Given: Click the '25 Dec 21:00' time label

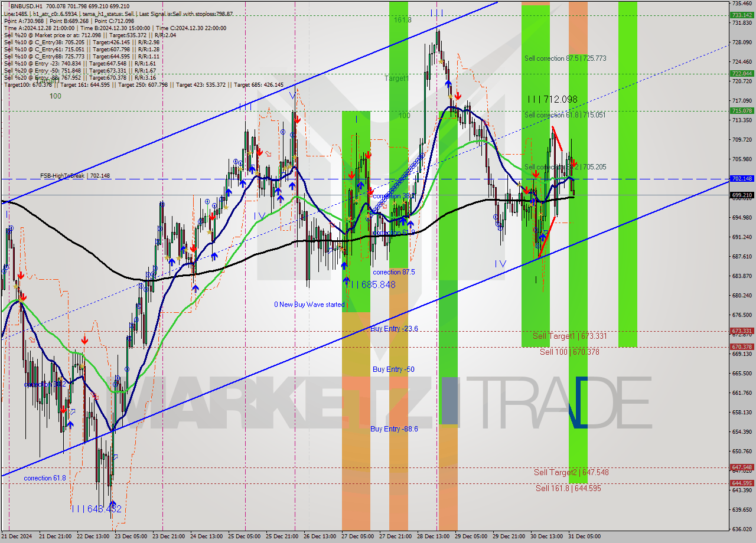Looking at the screenshot, I should click(281, 537).
